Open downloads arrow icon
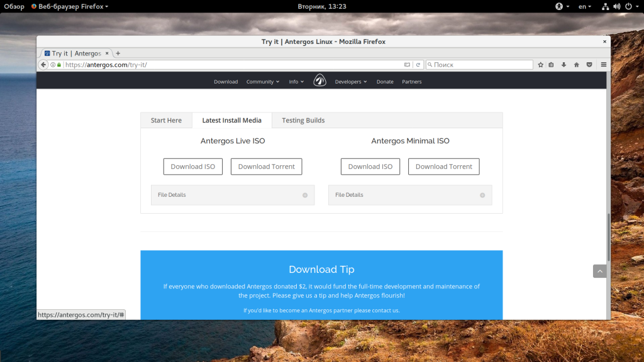 (x=564, y=65)
